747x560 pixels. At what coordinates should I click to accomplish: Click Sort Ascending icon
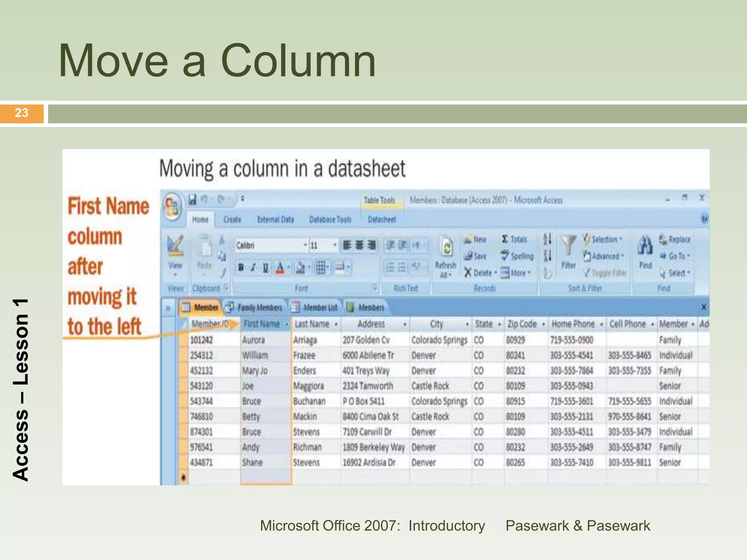pyautogui.click(x=547, y=239)
